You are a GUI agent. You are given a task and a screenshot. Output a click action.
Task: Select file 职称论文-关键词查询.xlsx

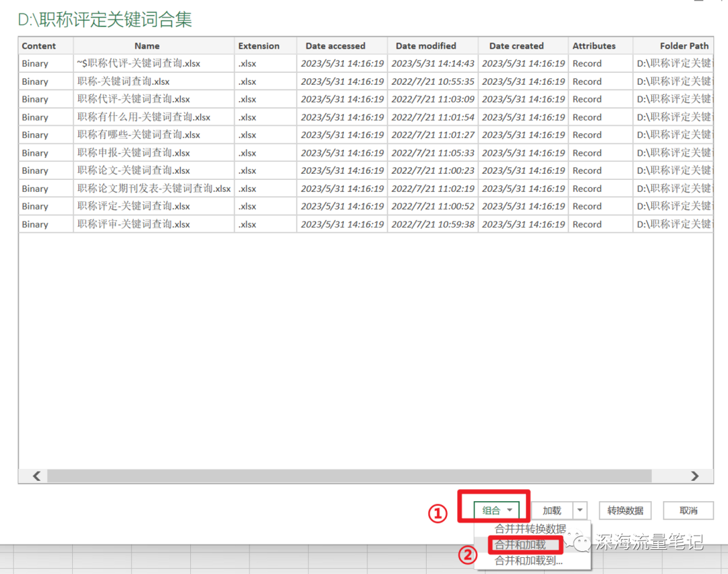[x=133, y=170]
